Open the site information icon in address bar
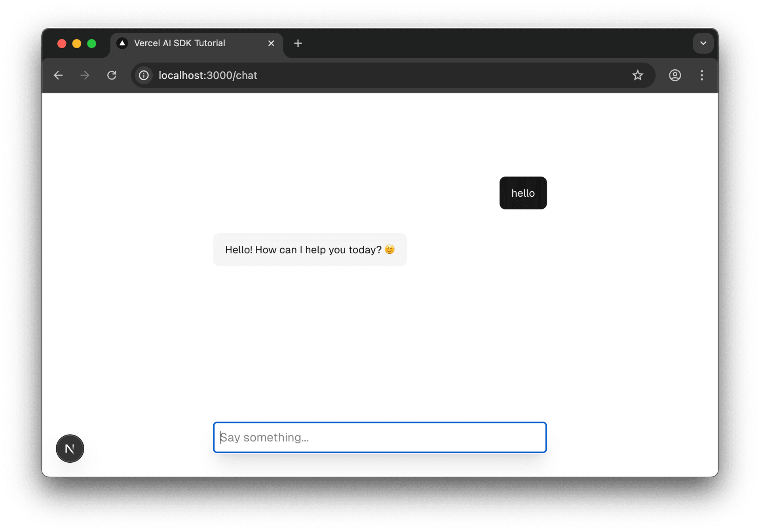Viewport: 760px width, 532px height. point(143,75)
